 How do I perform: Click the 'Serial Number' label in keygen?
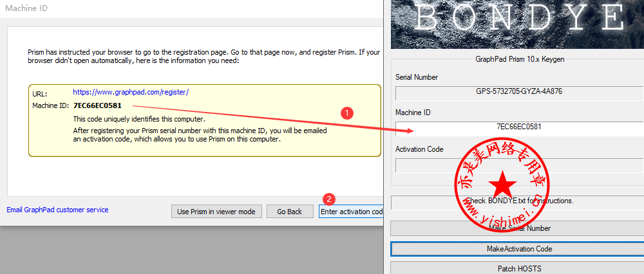click(x=417, y=77)
